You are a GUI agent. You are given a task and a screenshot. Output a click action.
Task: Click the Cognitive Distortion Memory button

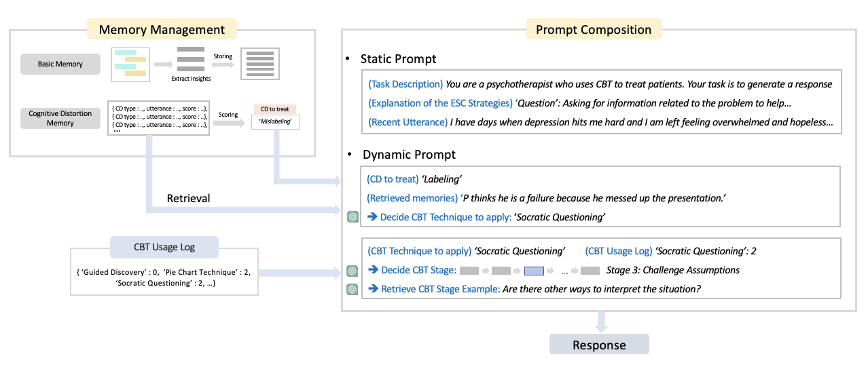(x=60, y=118)
